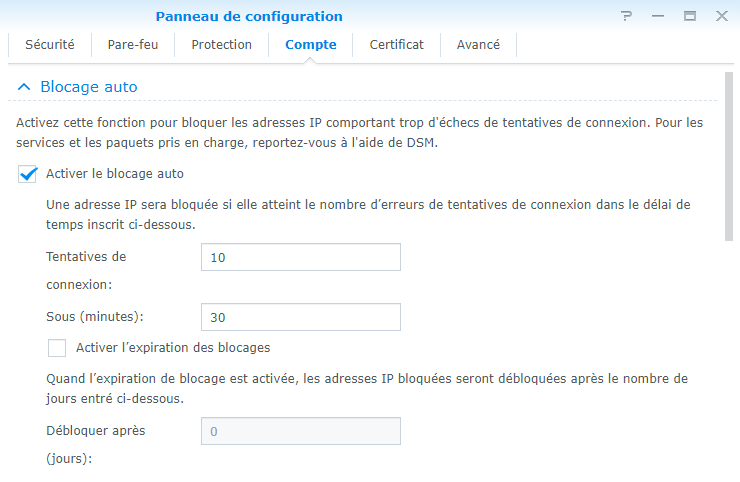
Task: Select the Compte tab
Action: click(311, 45)
